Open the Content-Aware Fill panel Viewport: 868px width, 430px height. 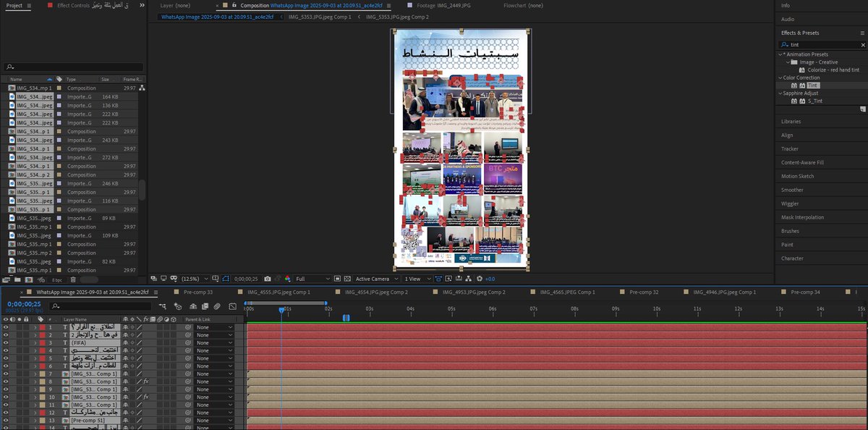pyautogui.click(x=802, y=162)
